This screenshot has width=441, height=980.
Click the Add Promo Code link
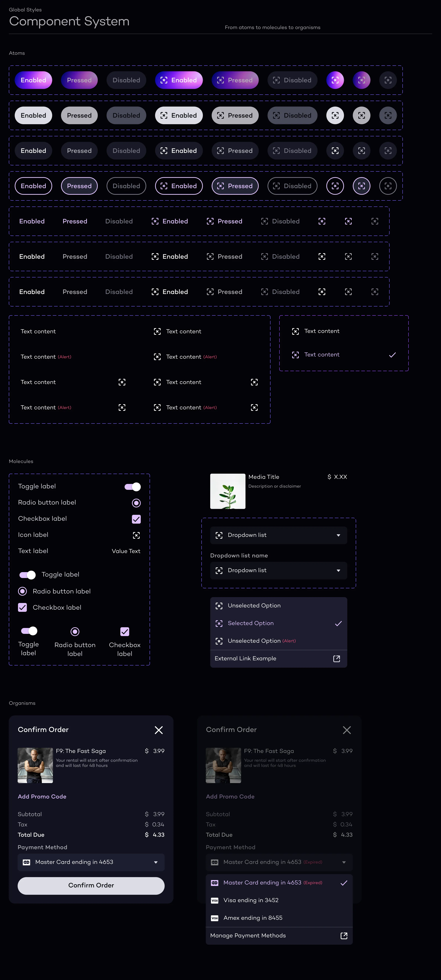pyautogui.click(x=42, y=796)
